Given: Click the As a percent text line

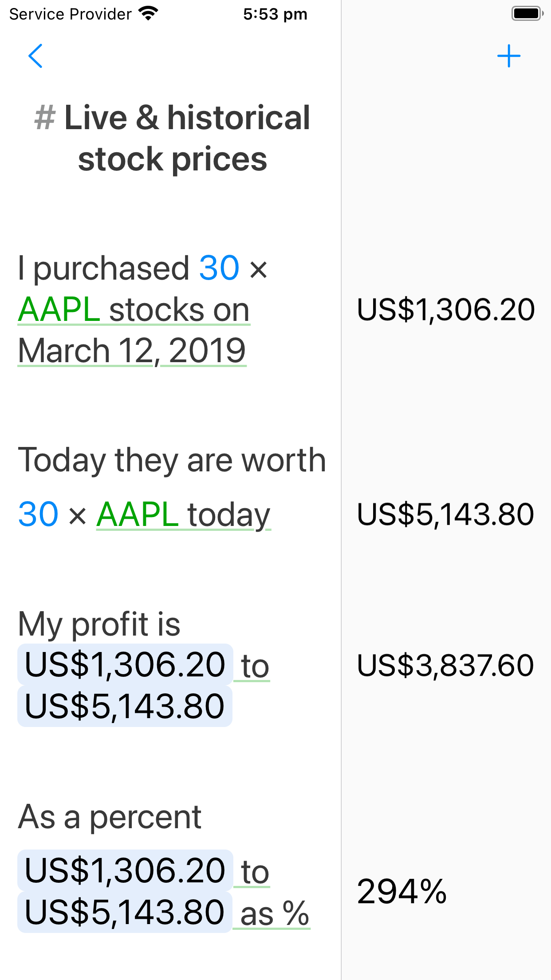Looking at the screenshot, I should (110, 817).
